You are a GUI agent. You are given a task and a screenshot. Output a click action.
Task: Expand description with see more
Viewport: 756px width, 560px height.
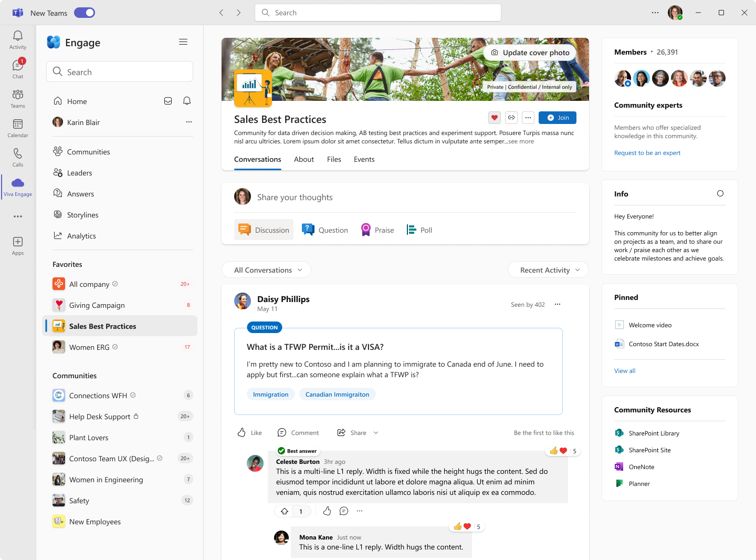521,141
